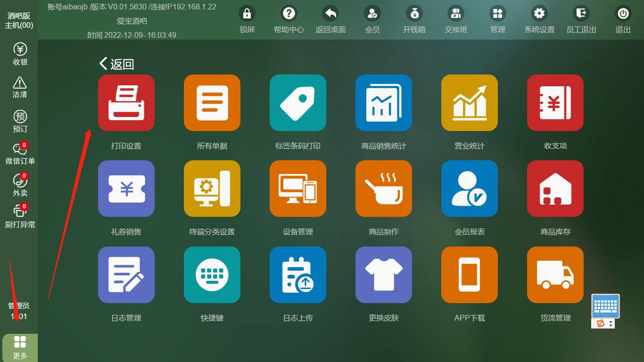The width and height of the screenshot is (644, 362).
Task: Click the 锁屏 lock button
Action: (x=247, y=19)
